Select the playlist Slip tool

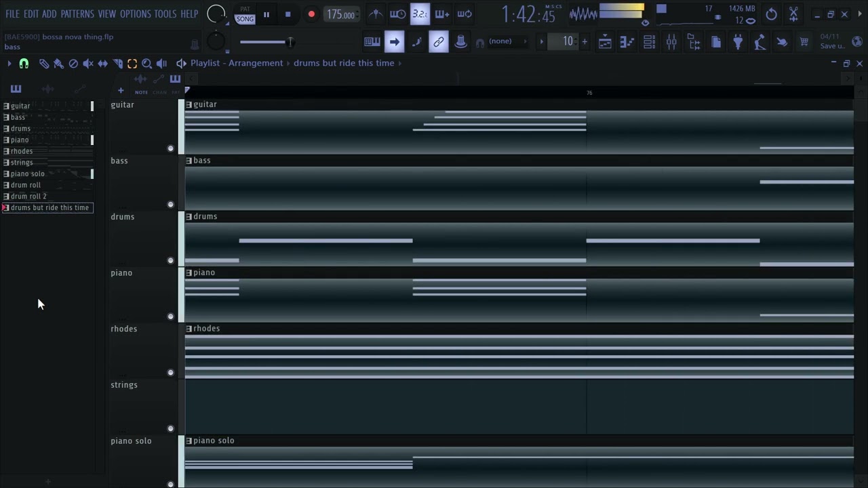point(102,63)
